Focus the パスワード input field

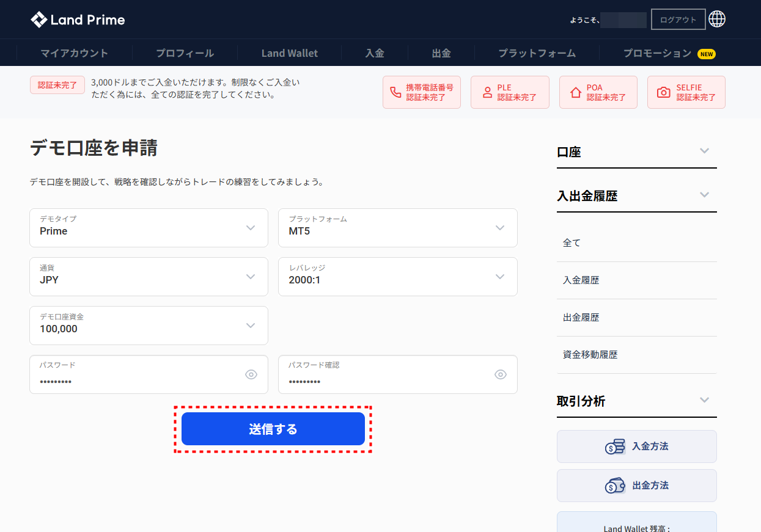pos(149,374)
